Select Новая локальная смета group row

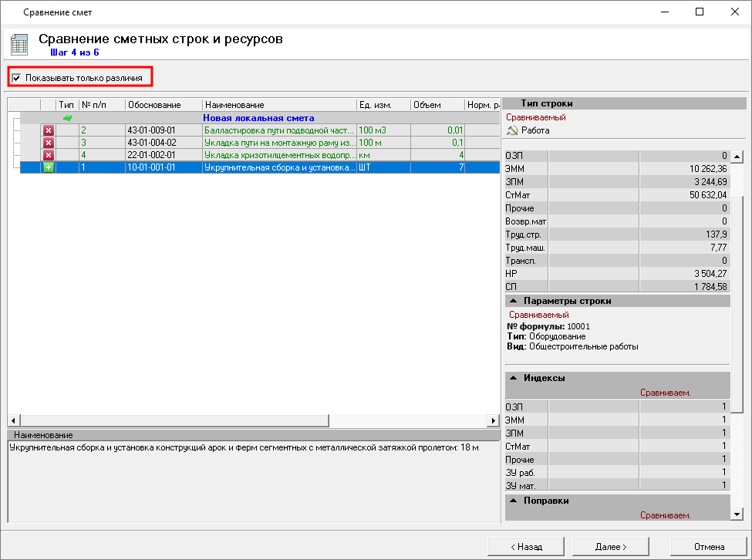(x=258, y=118)
